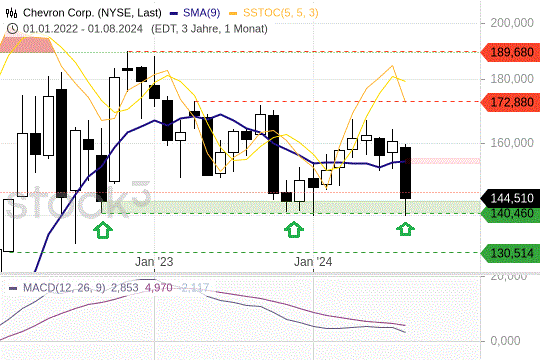Select the 172,880 red price label
540x360 pixels.
click(510, 102)
